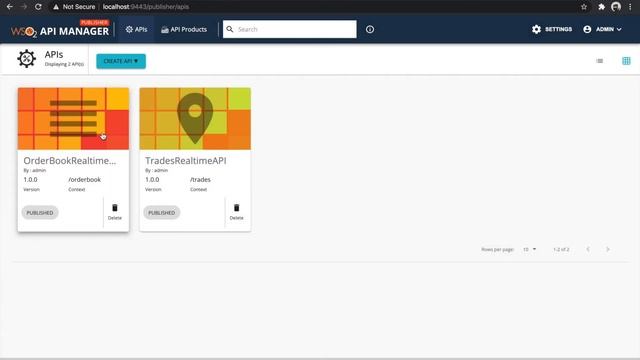This screenshot has height=360, width=640.
Task: Delete the OrderBookRealtime API
Action: pos(115,212)
